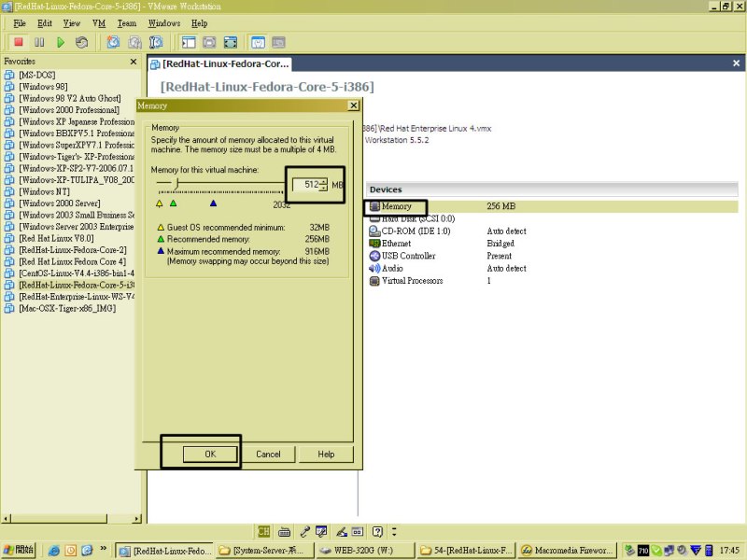Screen dimensions: 747x560
Task: Open the File menu
Action: (20, 23)
